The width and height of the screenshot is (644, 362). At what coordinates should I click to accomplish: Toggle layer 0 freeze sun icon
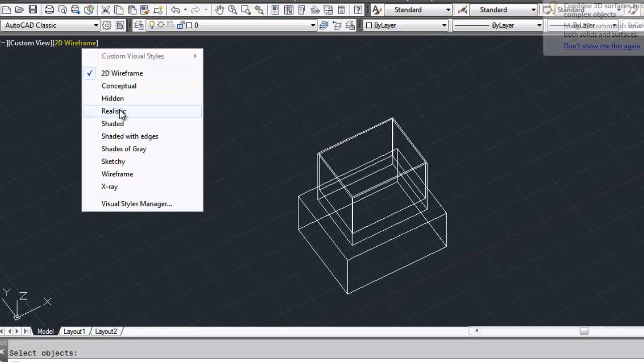click(x=163, y=25)
